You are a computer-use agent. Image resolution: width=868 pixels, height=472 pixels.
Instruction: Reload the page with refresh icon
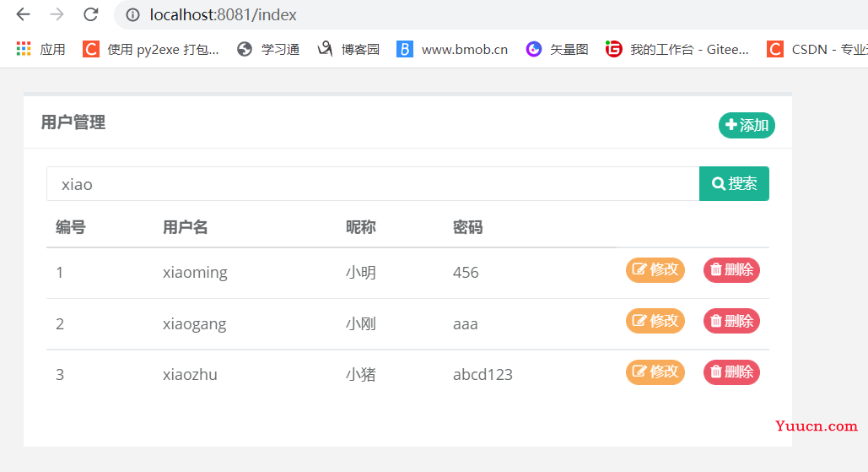[x=91, y=14]
